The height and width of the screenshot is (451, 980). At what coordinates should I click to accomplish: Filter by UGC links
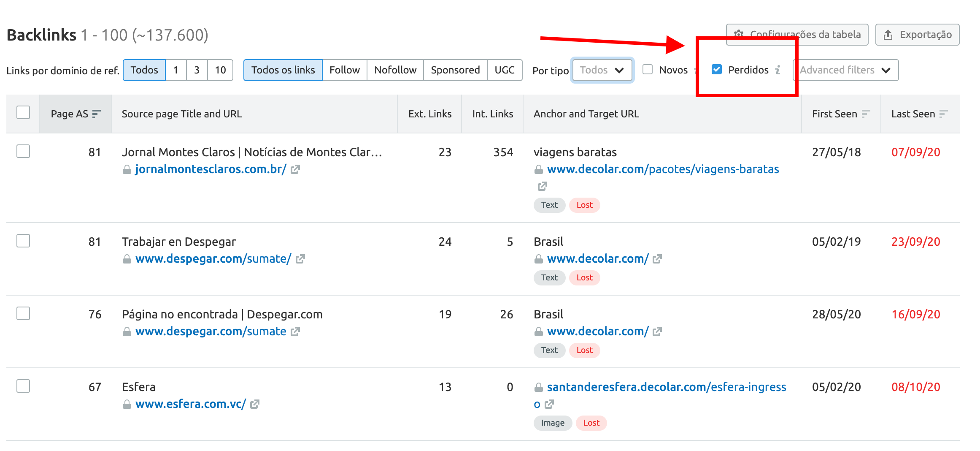click(x=505, y=70)
